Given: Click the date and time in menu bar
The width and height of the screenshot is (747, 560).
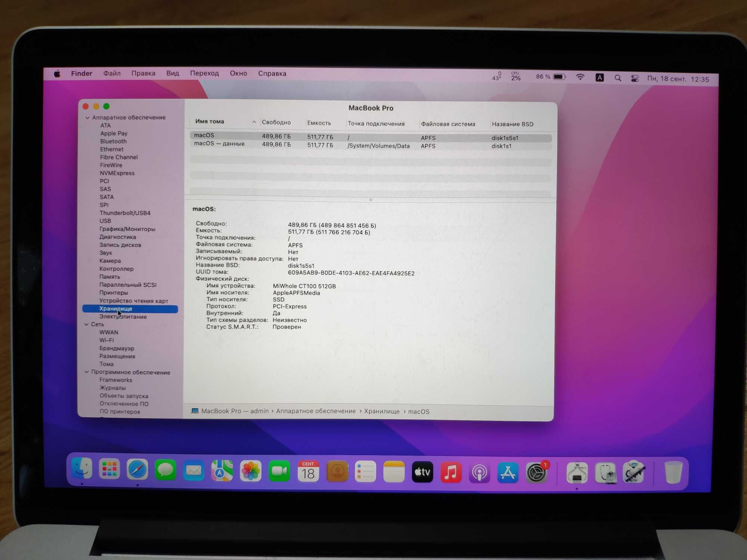Looking at the screenshot, I should point(678,79).
